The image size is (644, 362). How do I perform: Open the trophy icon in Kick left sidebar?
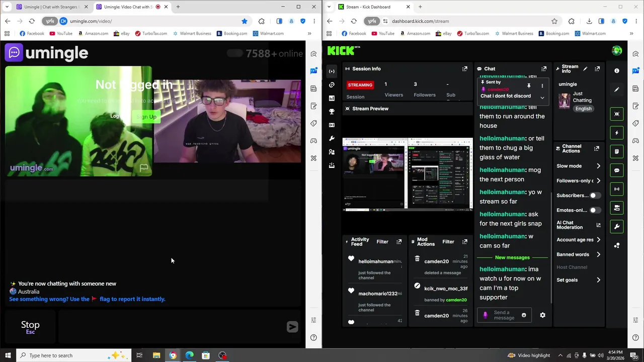point(332,112)
